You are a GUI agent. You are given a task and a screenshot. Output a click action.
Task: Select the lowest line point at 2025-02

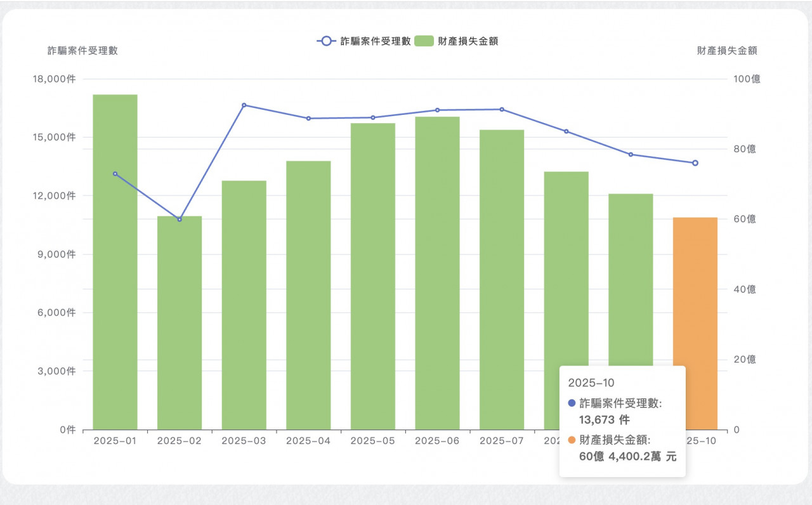180,220
